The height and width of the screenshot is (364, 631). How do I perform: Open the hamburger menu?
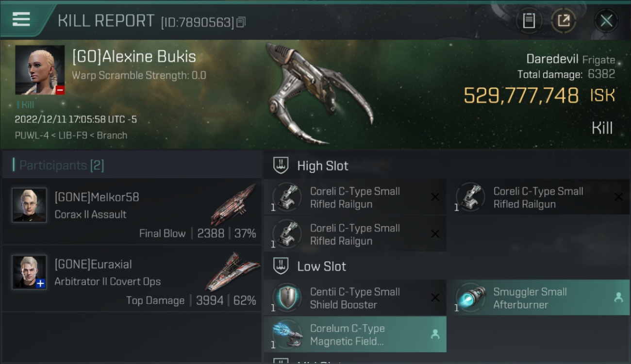pyautogui.click(x=21, y=19)
